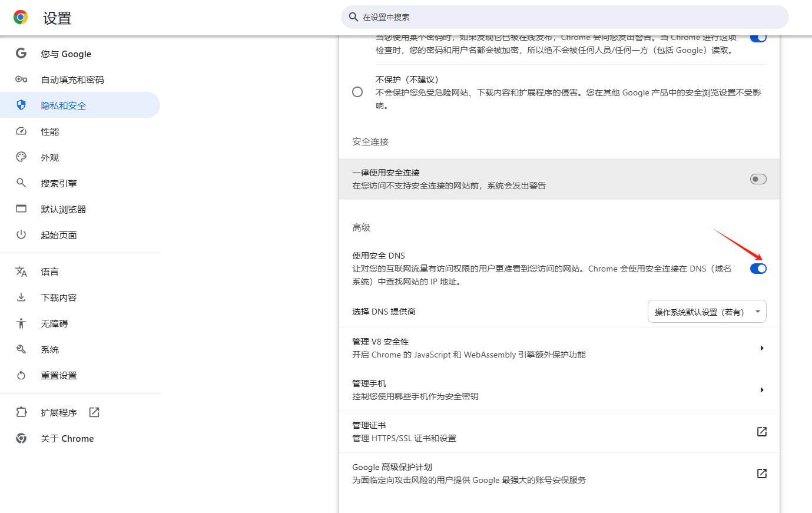Click the accessibility icon for 无障碍
This screenshot has height=513, width=812.
tap(21, 323)
